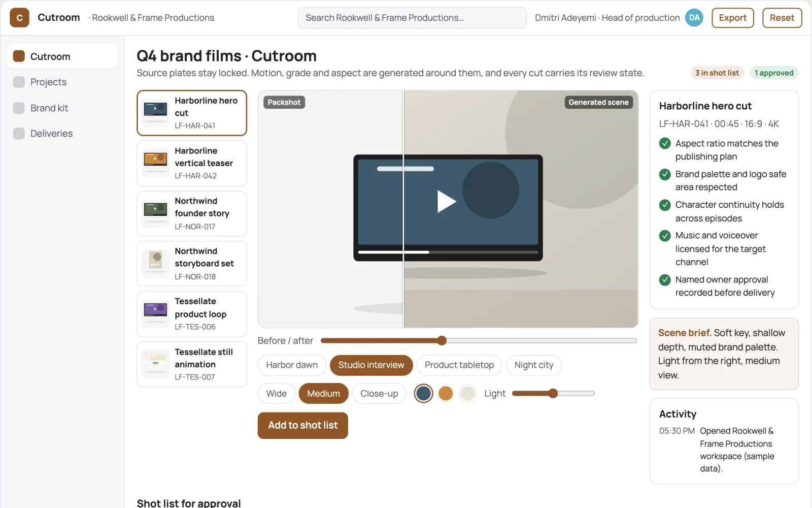Open Cutroom in the sidebar

(62, 56)
